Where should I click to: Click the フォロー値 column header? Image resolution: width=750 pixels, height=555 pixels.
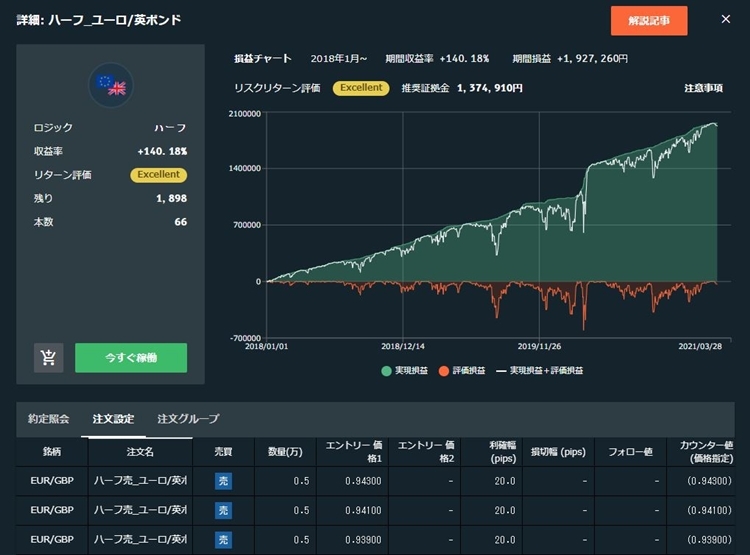coord(630,452)
